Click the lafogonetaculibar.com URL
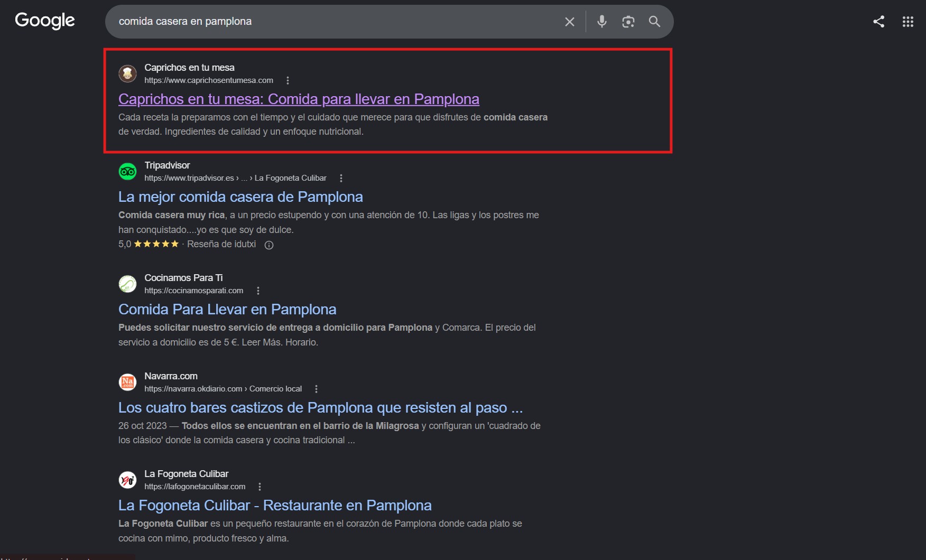 click(x=195, y=487)
